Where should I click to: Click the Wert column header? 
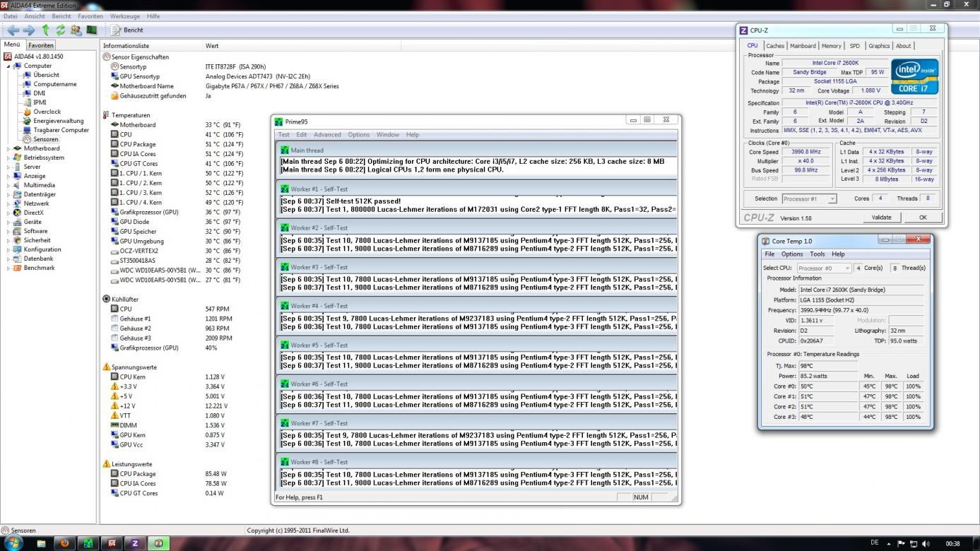302,45
